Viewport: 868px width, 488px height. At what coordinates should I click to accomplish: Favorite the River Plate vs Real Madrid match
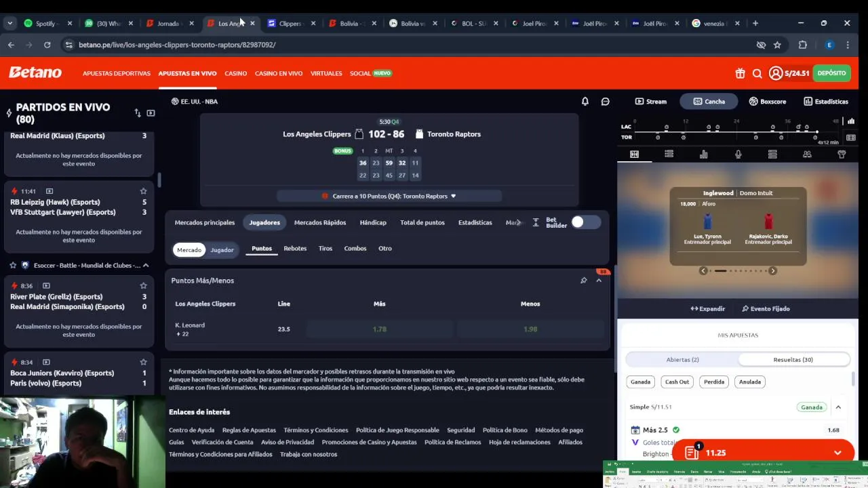tap(143, 286)
